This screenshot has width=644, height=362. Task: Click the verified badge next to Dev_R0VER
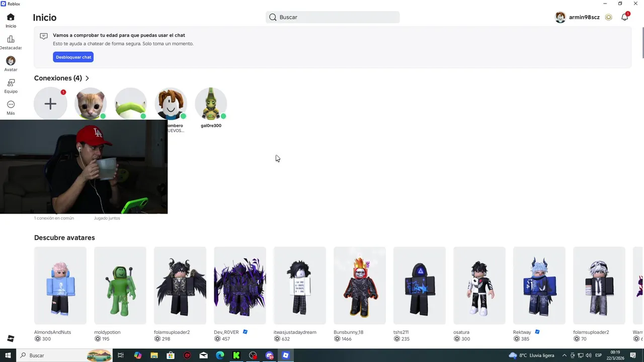245,332
